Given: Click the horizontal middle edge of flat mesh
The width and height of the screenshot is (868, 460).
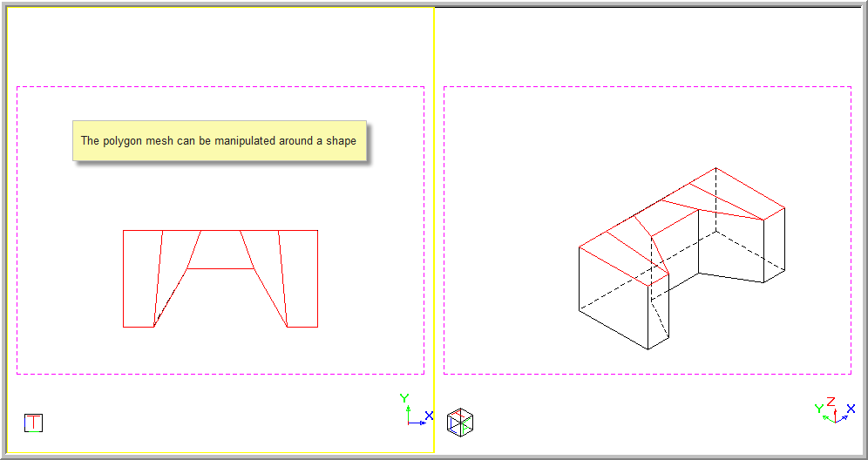Looking at the screenshot, I should coord(220,269).
